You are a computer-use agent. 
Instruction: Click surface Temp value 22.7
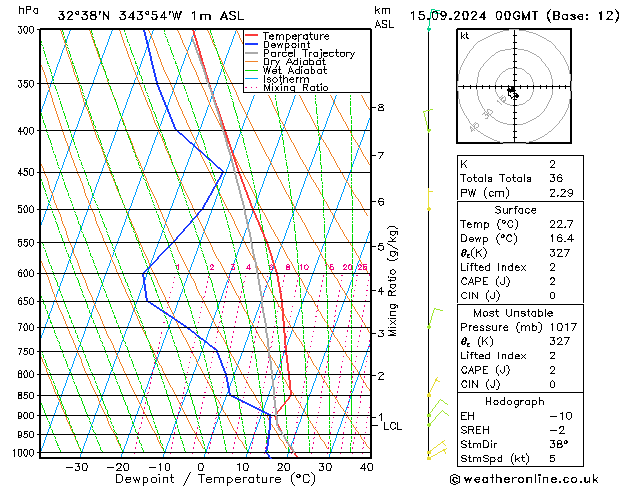point(561,224)
